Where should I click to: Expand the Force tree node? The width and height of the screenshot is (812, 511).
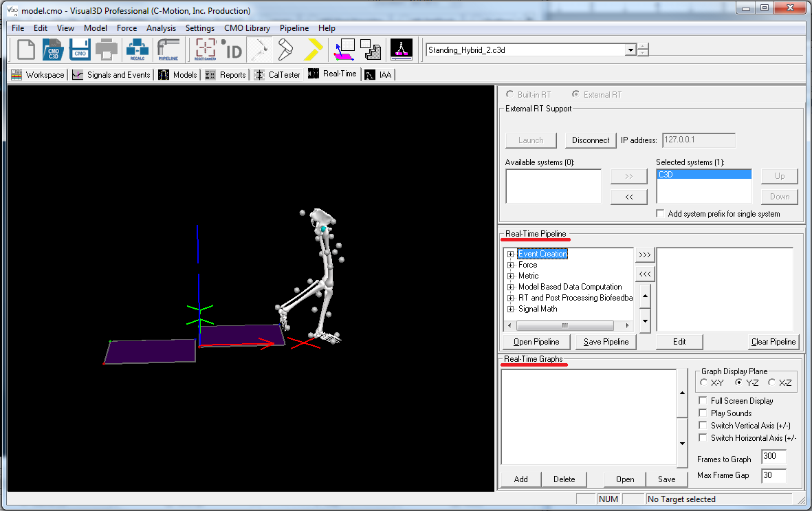coord(511,265)
